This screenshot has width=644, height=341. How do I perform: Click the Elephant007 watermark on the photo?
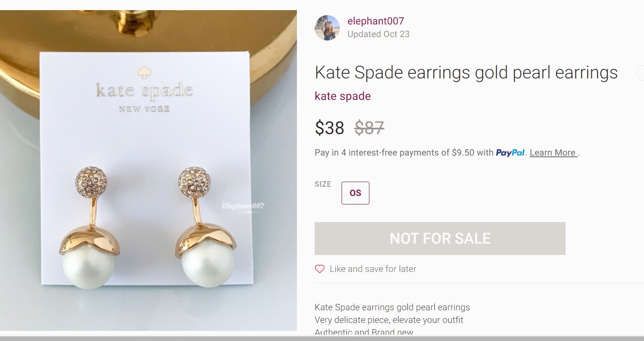coord(243,206)
